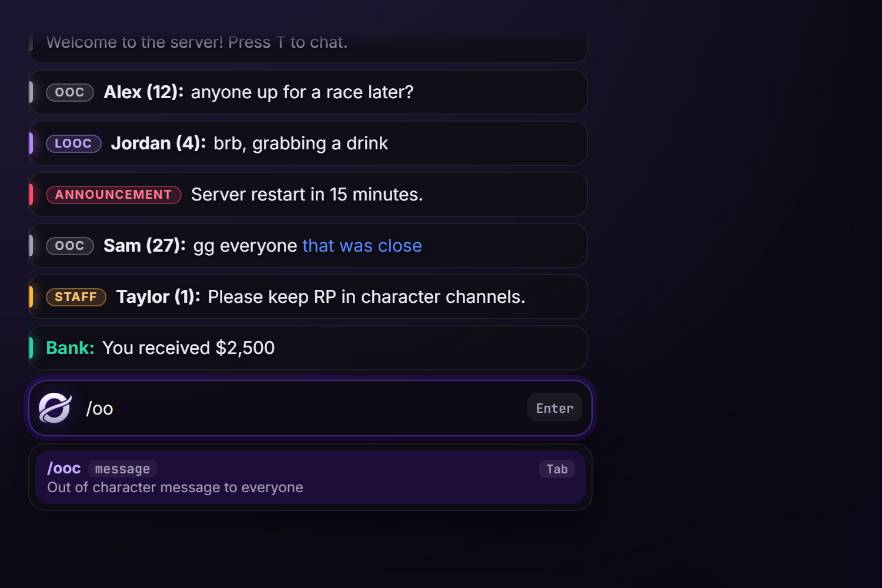This screenshot has height=588, width=882.
Task: Click the Tab key hint in suggestion
Action: (557, 469)
